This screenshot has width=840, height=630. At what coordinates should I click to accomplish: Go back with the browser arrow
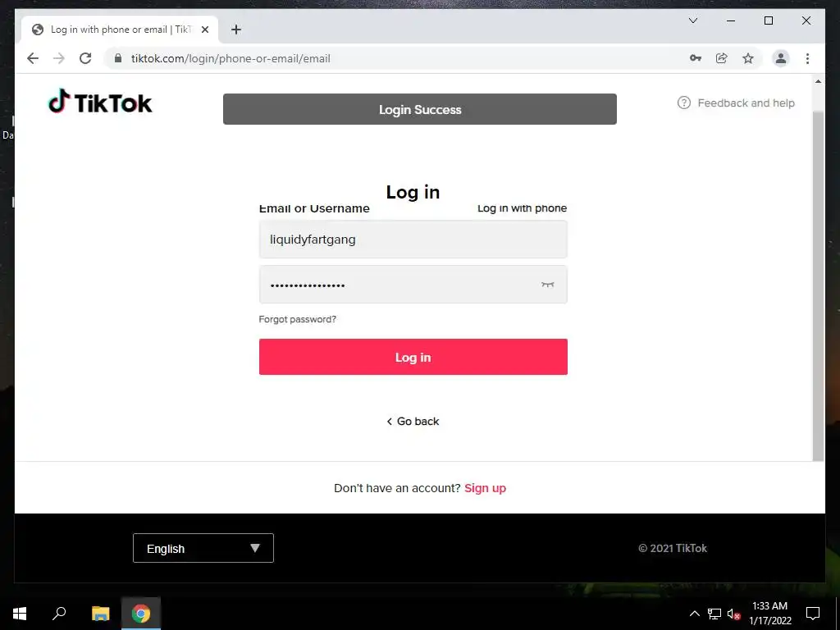33,58
